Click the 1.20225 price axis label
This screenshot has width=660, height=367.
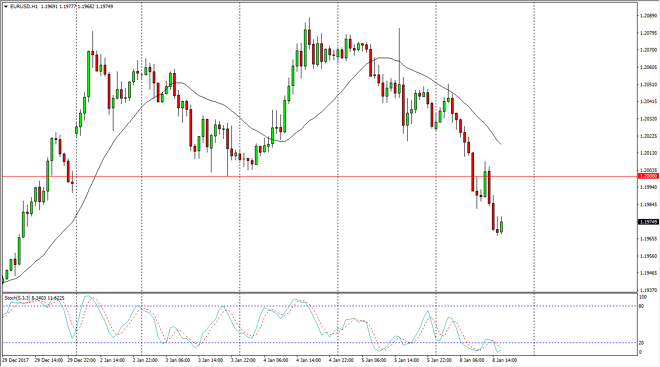click(x=648, y=136)
